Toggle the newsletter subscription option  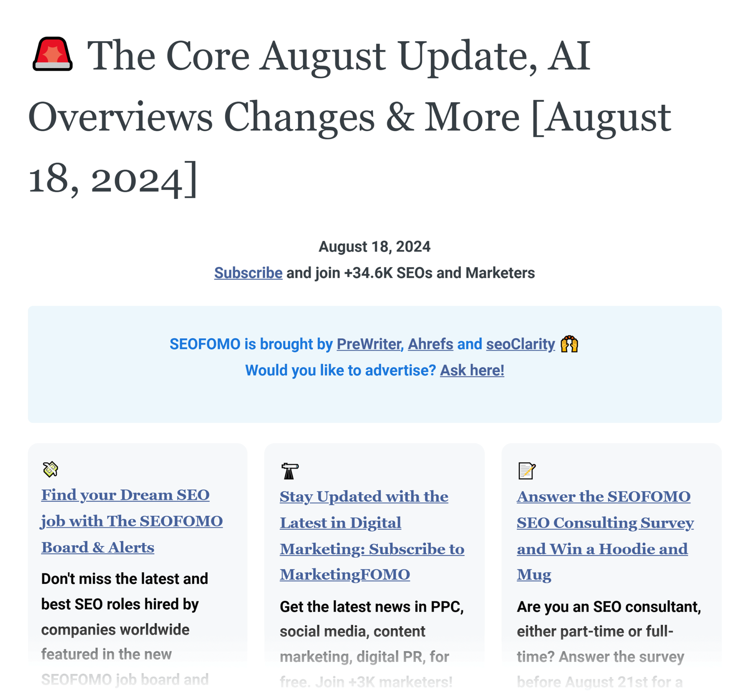(249, 273)
